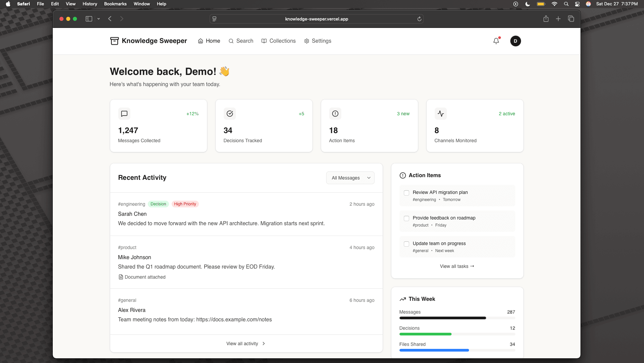Click the Safari address bar URL
This screenshot has width=644, height=363.
(x=316, y=19)
